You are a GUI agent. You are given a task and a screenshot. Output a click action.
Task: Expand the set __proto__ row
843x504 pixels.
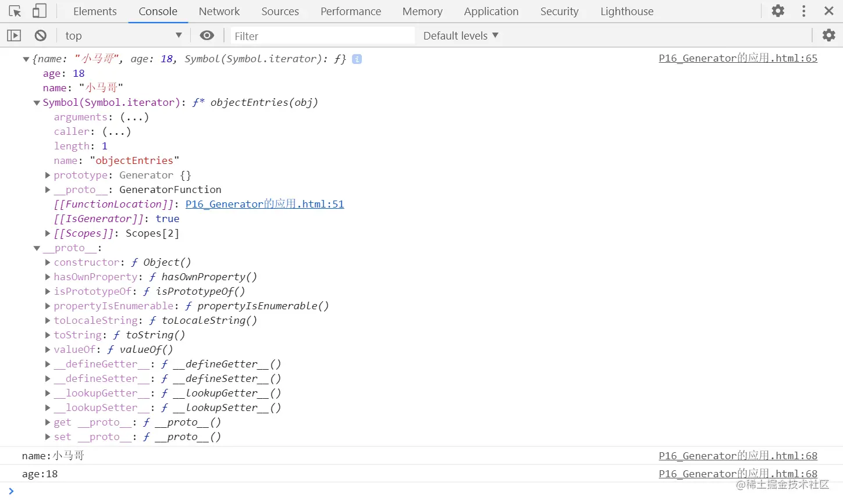pos(48,437)
